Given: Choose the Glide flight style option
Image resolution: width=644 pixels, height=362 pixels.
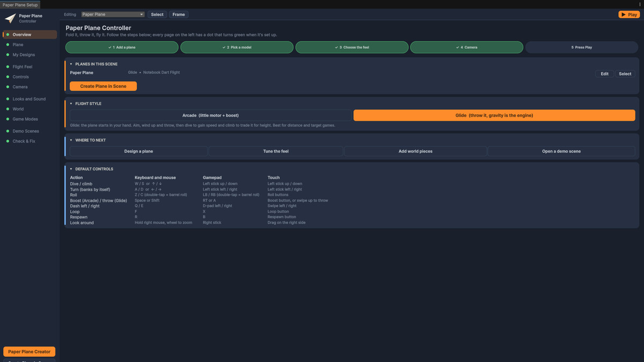Looking at the screenshot, I should click(x=494, y=115).
